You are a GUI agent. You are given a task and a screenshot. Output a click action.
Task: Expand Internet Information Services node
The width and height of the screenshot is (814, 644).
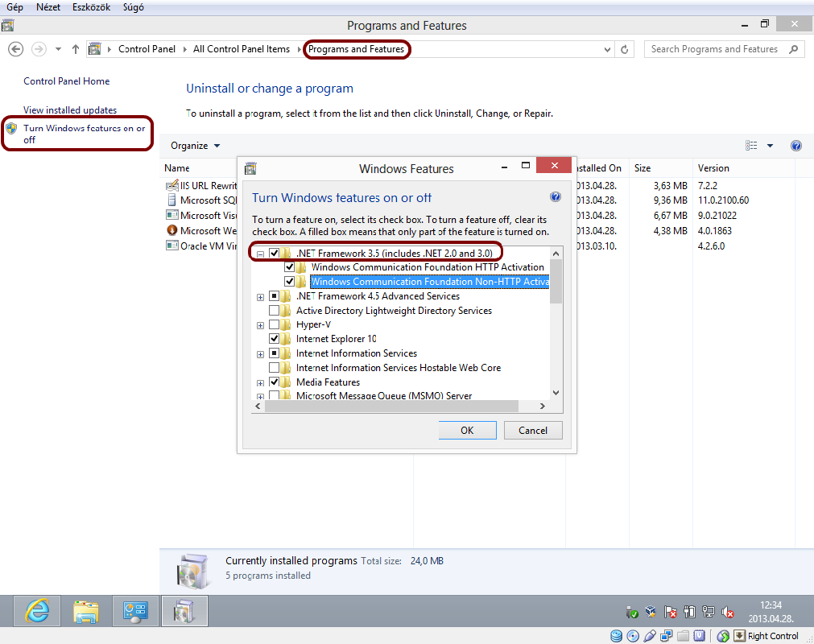pyautogui.click(x=260, y=354)
